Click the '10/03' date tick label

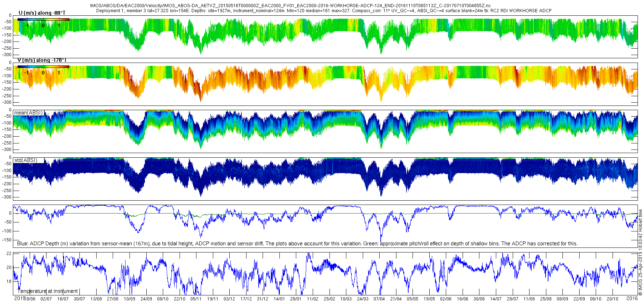[346, 299]
